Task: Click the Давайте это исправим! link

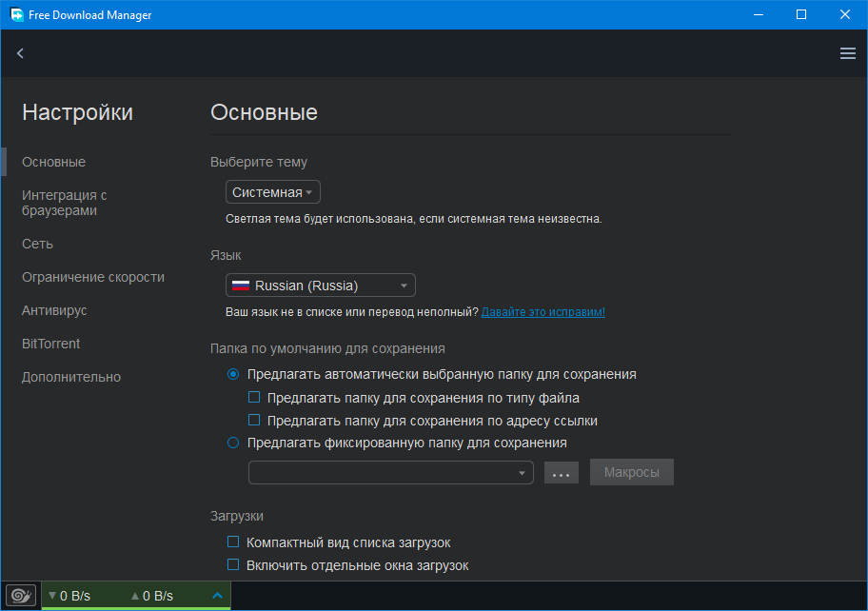Action: (543, 312)
